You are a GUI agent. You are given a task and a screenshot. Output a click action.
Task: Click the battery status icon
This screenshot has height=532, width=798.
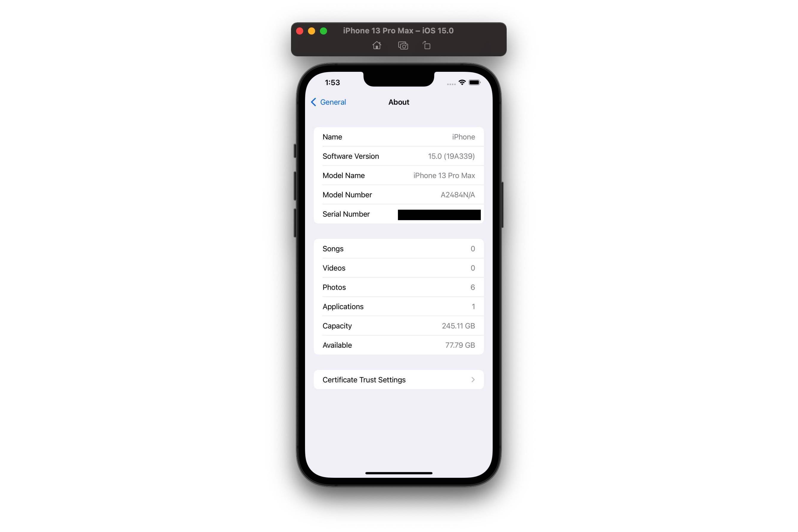coord(475,83)
